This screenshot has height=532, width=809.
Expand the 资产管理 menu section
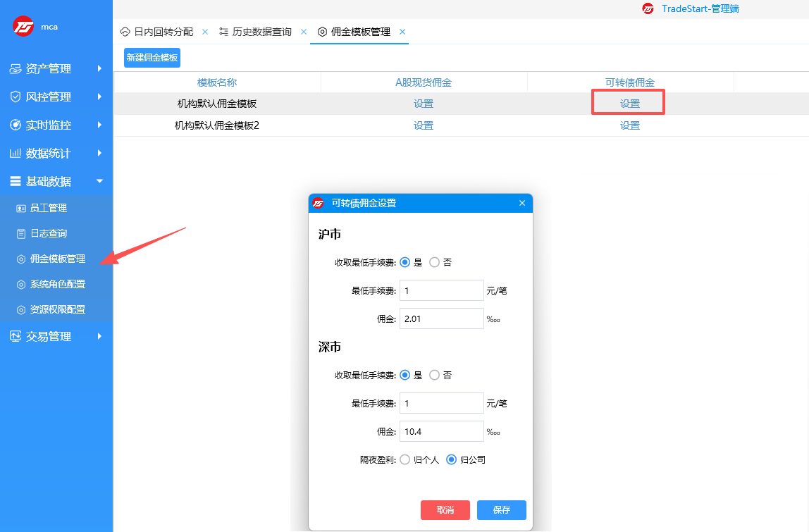pos(49,68)
